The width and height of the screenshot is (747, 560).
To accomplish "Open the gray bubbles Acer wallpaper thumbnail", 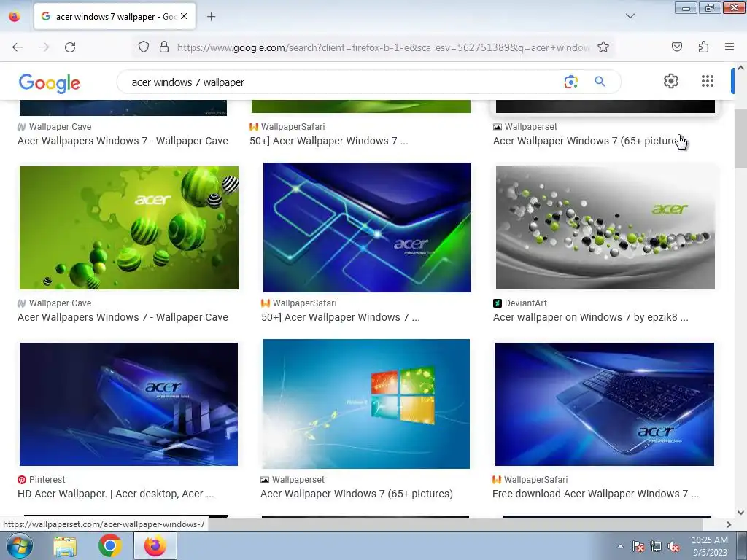I will pyautogui.click(x=605, y=227).
